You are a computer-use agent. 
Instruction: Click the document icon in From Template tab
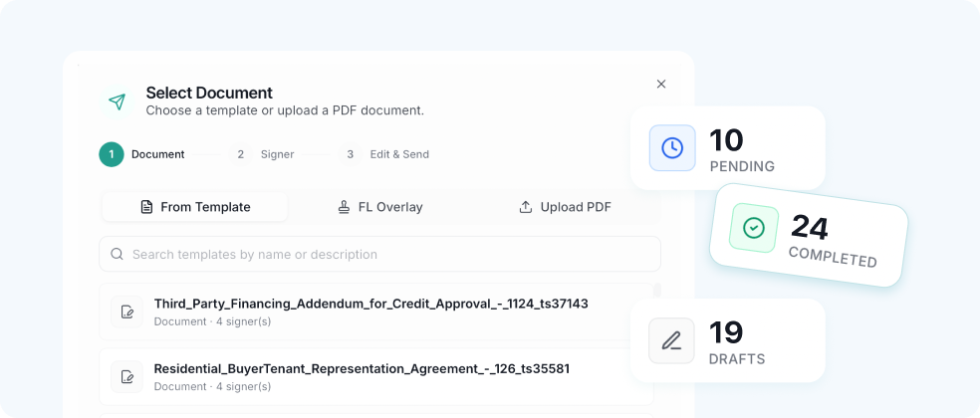click(146, 207)
